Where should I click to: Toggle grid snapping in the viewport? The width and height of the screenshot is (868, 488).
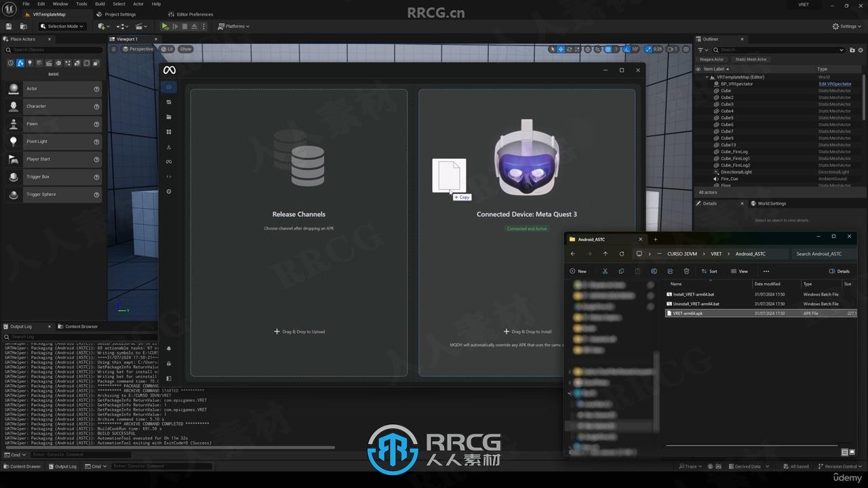[x=608, y=49]
